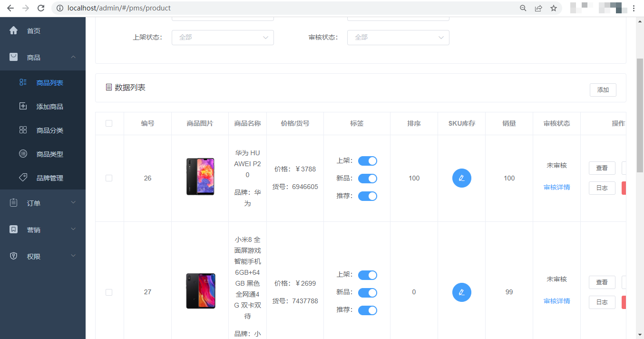
Task: Click the 添加商品 plus icon
Action: [23, 106]
